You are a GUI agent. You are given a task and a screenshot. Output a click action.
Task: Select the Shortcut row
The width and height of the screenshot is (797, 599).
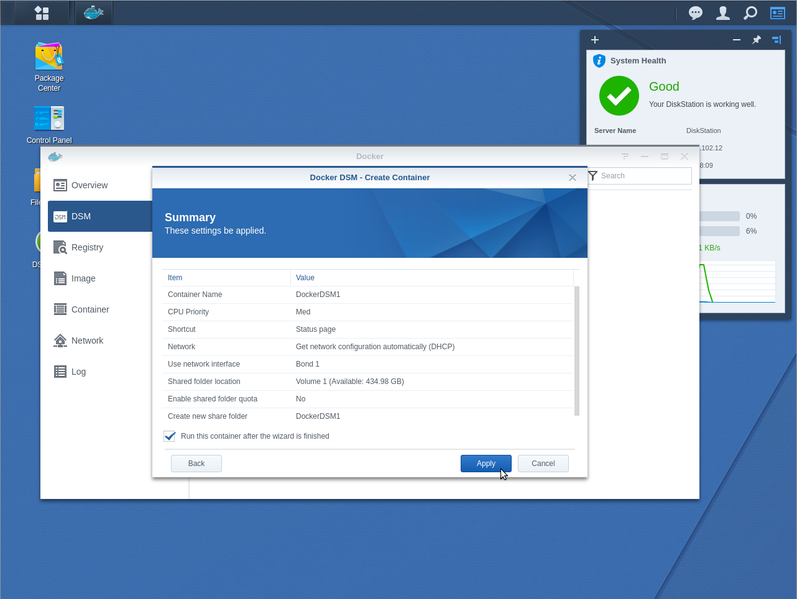[x=368, y=329]
